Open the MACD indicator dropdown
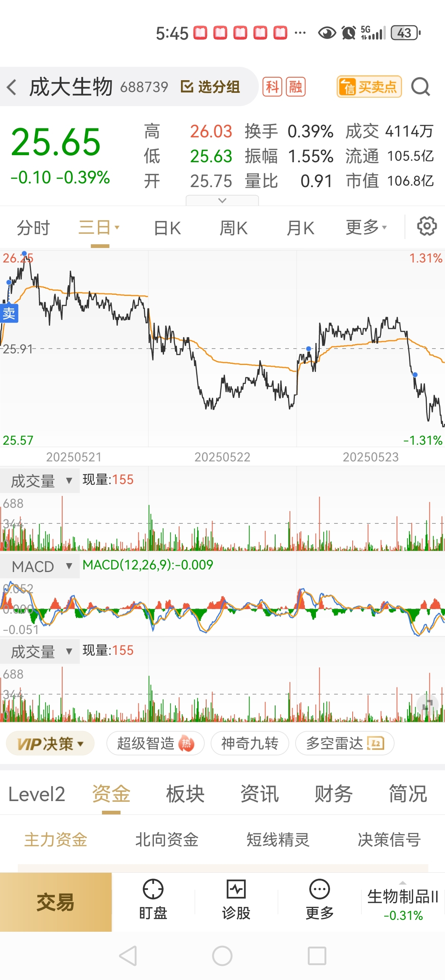Screen dimensions: 445x980 pyautogui.click(x=40, y=566)
